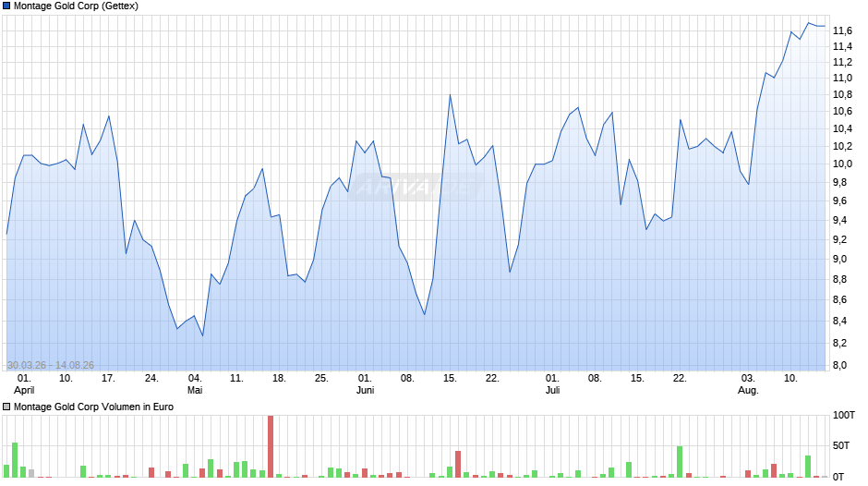This screenshot has height=486, width=868.
Task: Click the x-axis month label 'Juli'
Action: (x=552, y=390)
